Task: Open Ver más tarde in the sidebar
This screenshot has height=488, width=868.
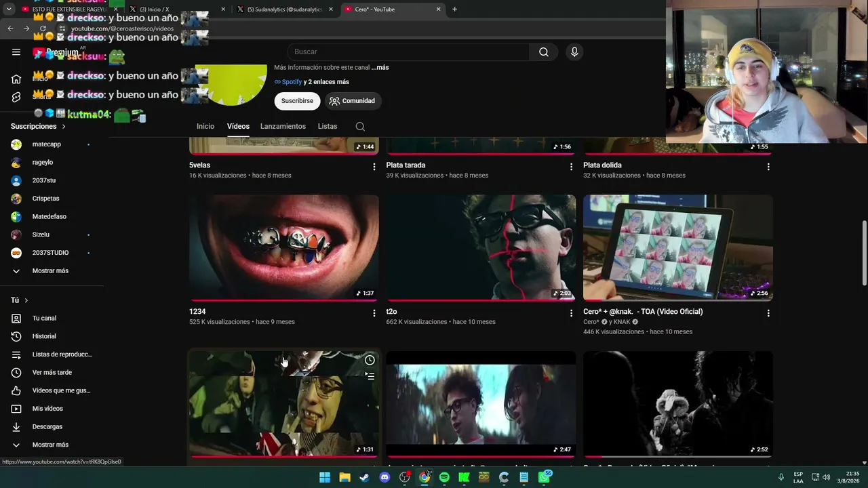Action: [52, 373]
